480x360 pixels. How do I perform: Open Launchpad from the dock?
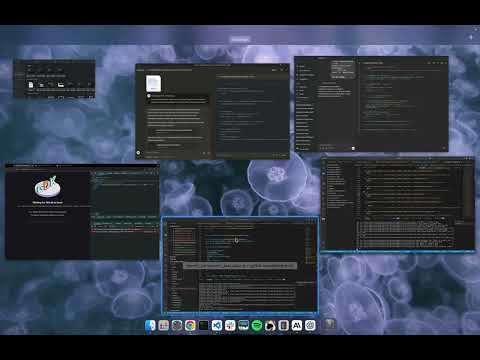(164, 325)
